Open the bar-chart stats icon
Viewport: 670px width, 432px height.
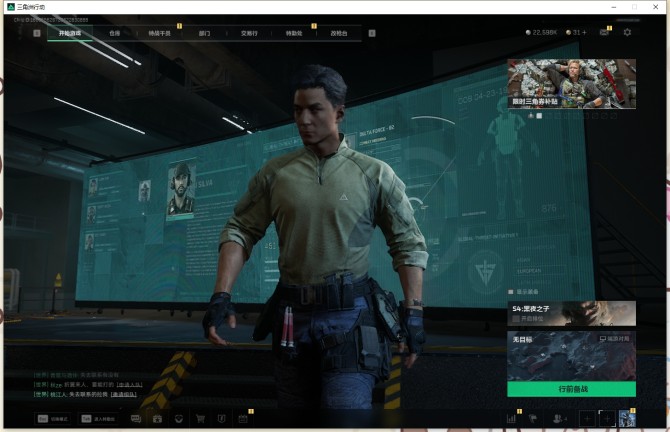[x=511, y=419]
